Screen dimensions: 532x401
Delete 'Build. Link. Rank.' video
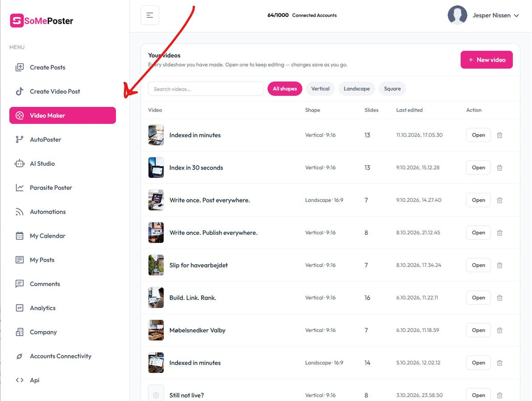[x=500, y=298]
